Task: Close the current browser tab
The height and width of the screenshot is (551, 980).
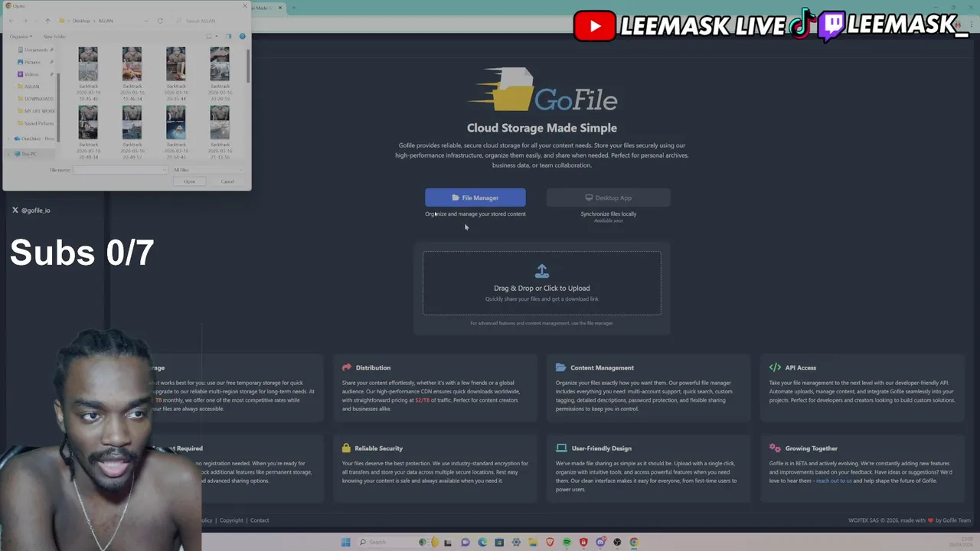Action: pyautogui.click(x=280, y=8)
